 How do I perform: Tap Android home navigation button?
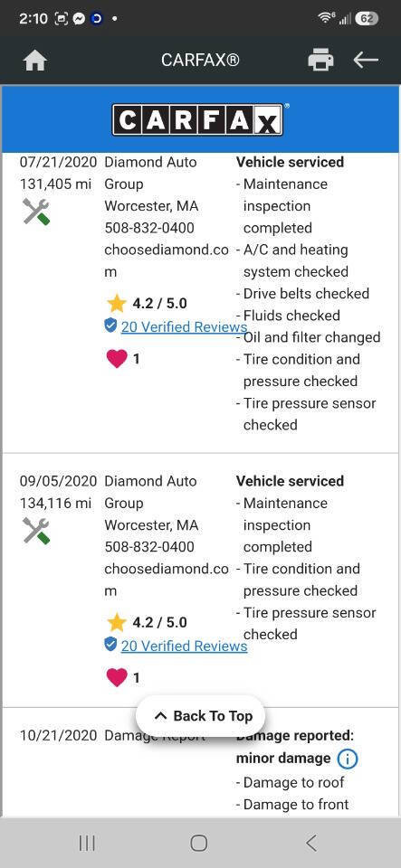point(199,843)
